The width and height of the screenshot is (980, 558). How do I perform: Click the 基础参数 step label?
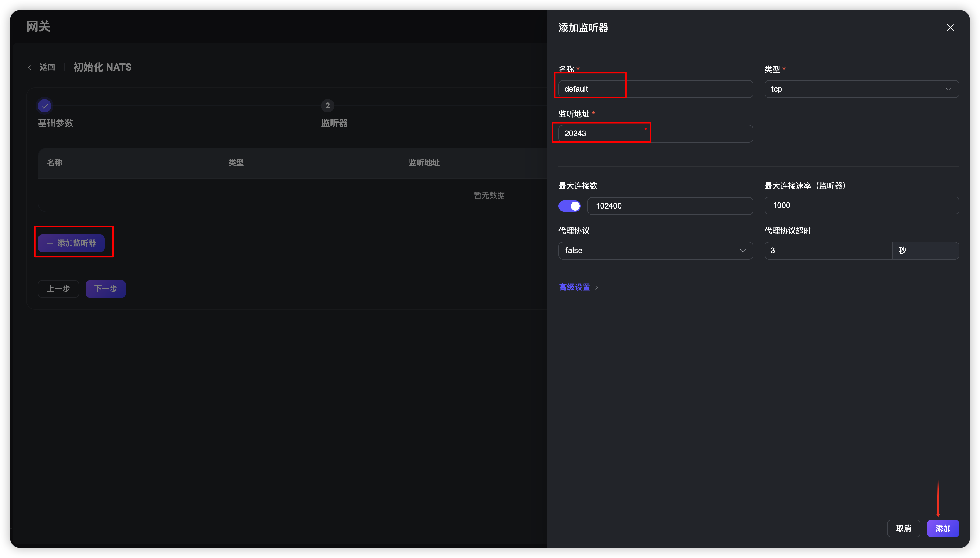56,123
